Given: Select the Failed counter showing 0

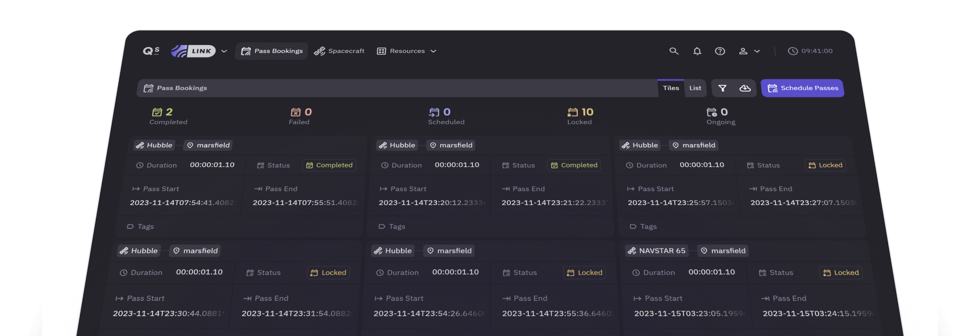Looking at the screenshot, I should [x=300, y=116].
